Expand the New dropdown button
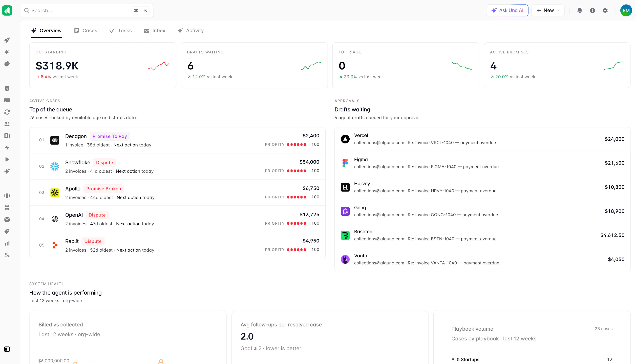The image size is (635, 364). 548,10
